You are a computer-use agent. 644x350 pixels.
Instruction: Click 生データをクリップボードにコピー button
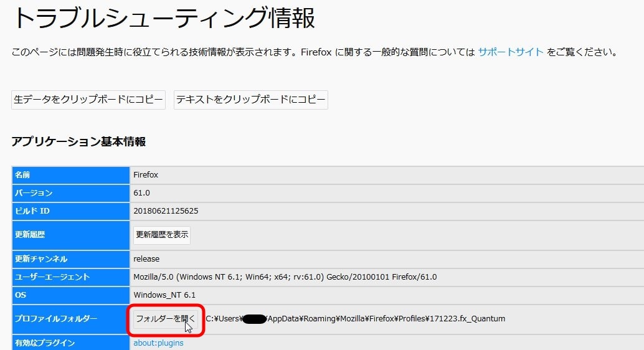click(88, 100)
